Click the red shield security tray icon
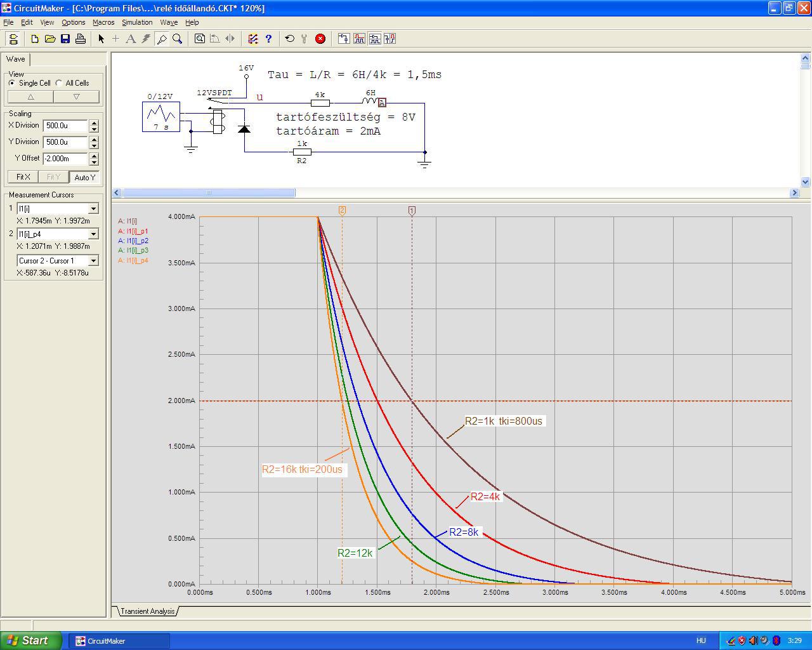Viewport: 812px width, 650px height. (742, 640)
